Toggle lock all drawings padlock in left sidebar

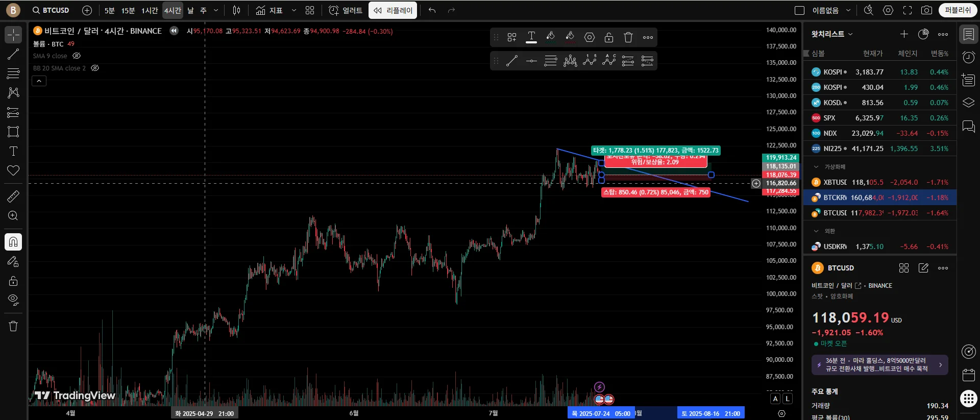[13, 281]
